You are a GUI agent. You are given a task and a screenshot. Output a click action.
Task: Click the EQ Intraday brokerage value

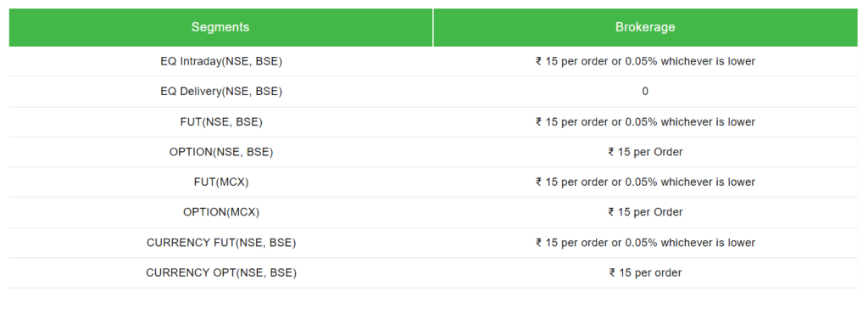click(x=645, y=62)
